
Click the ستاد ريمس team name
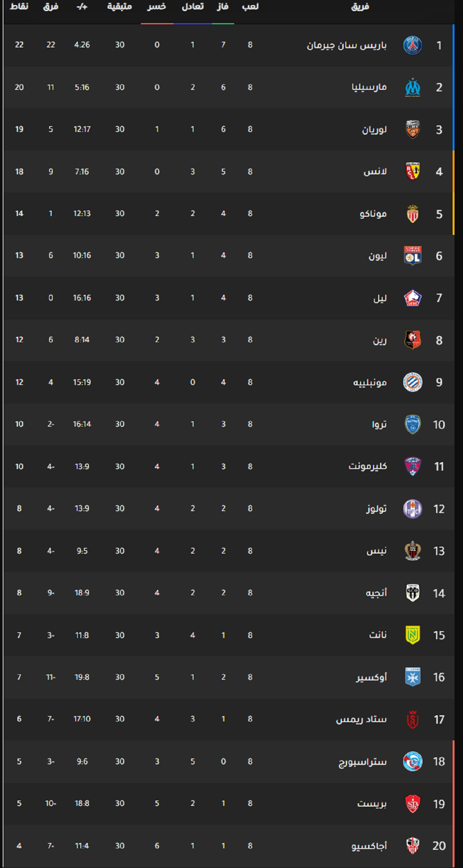click(361, 719)
